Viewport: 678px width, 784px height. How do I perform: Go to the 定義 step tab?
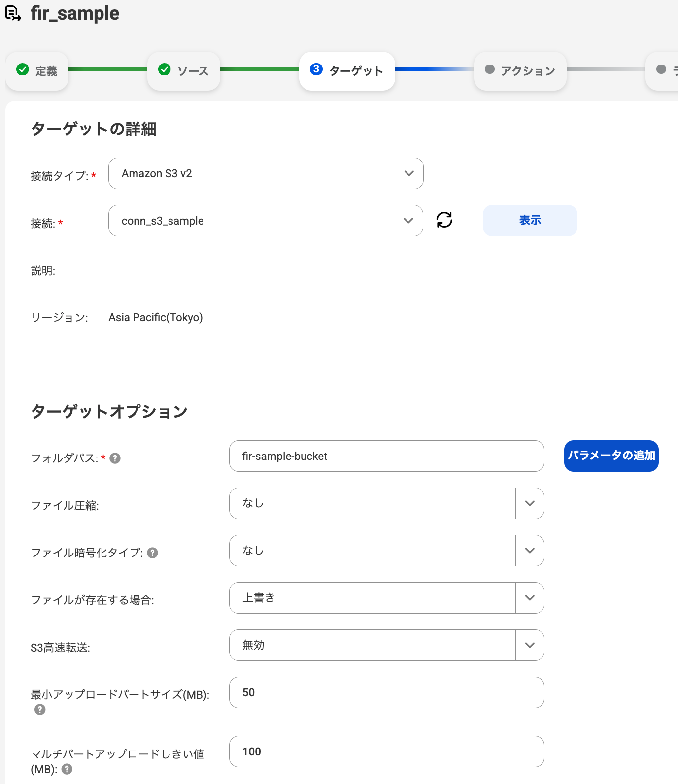point(37,71)
